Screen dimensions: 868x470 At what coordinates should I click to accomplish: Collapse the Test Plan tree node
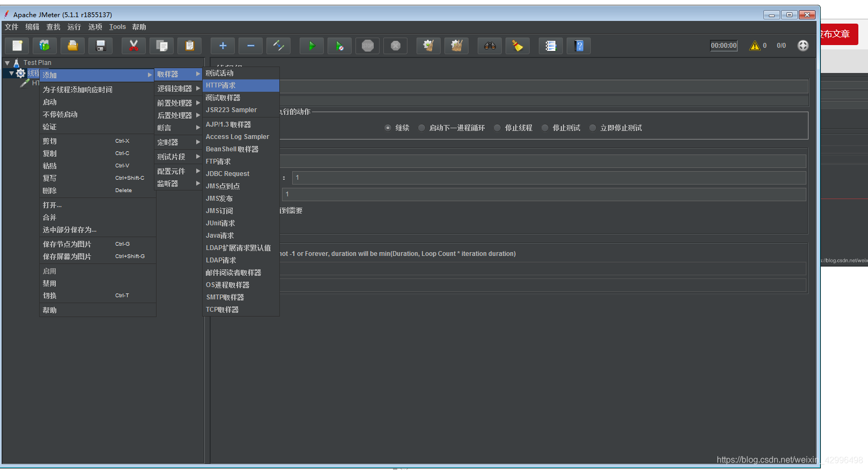pyautogui.click(x=7, y=63)
